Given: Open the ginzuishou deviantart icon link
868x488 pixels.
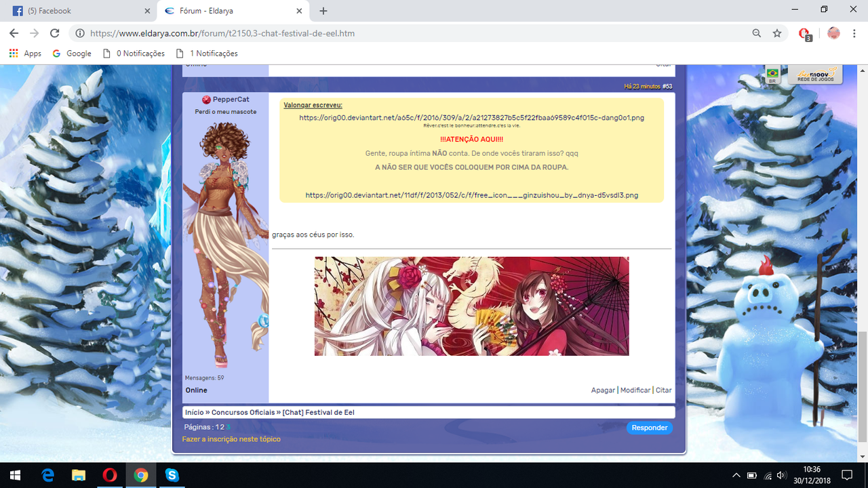Looking at the screenshot, I should click(471, 195).
